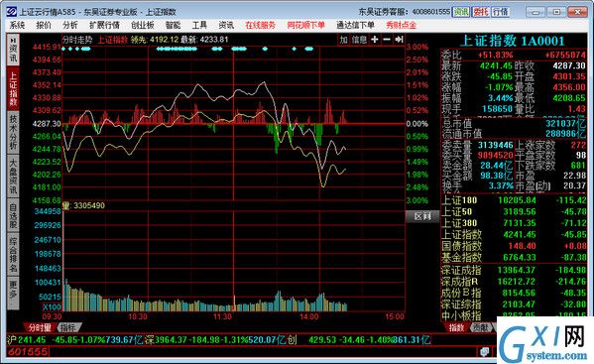Click the 最高 value 4356.00

[569, 87]
